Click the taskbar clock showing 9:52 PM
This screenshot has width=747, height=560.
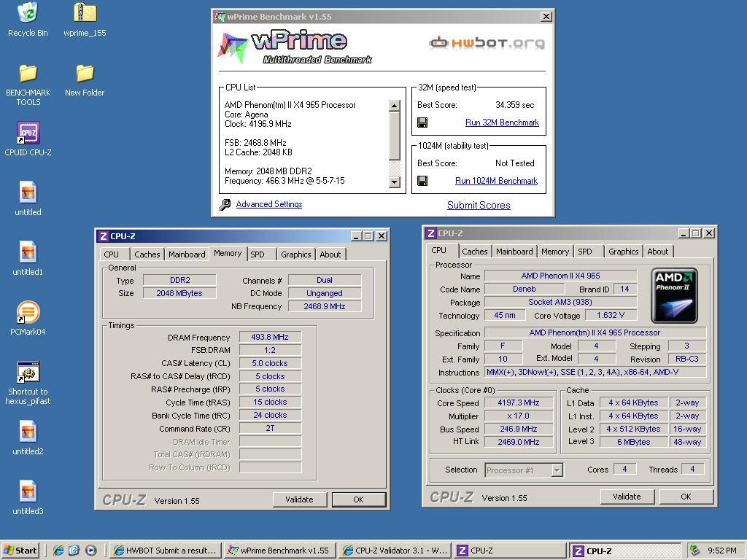722,551
